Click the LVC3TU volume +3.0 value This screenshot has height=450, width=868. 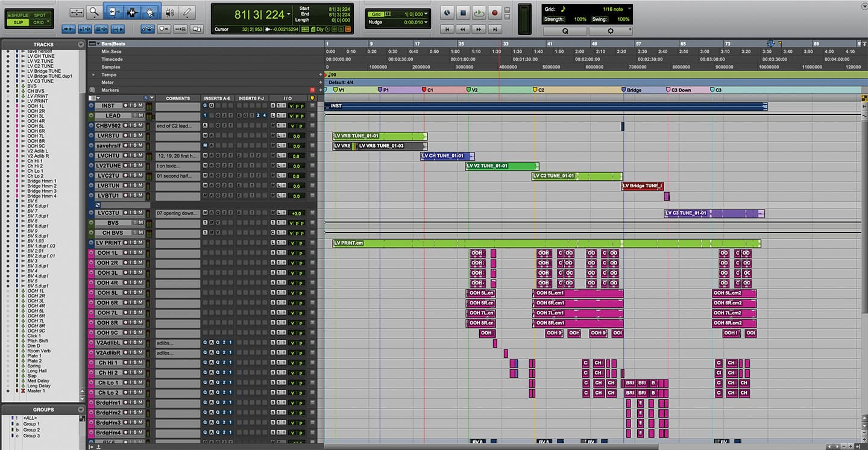[x=297, y=214]
